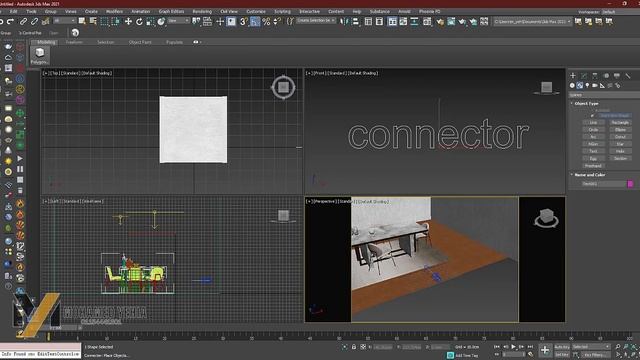
Task: Select the Cameras category icon
Action: [595, 85]
